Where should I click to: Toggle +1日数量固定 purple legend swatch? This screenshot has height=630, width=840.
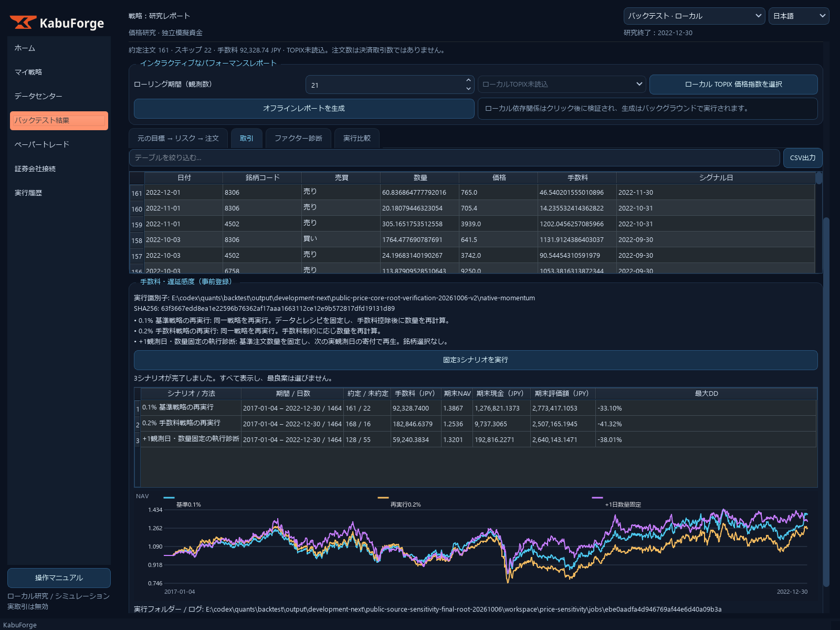point(597,497)
